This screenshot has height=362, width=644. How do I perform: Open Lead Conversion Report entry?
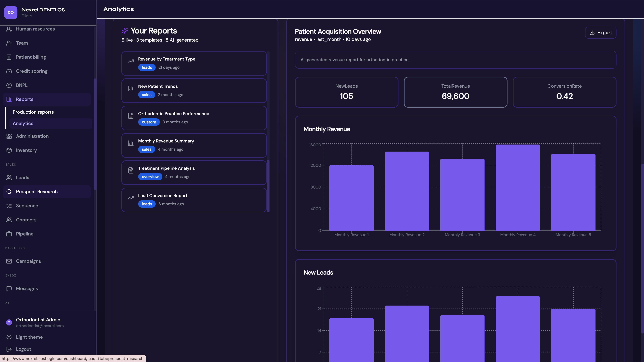(194, 200)
